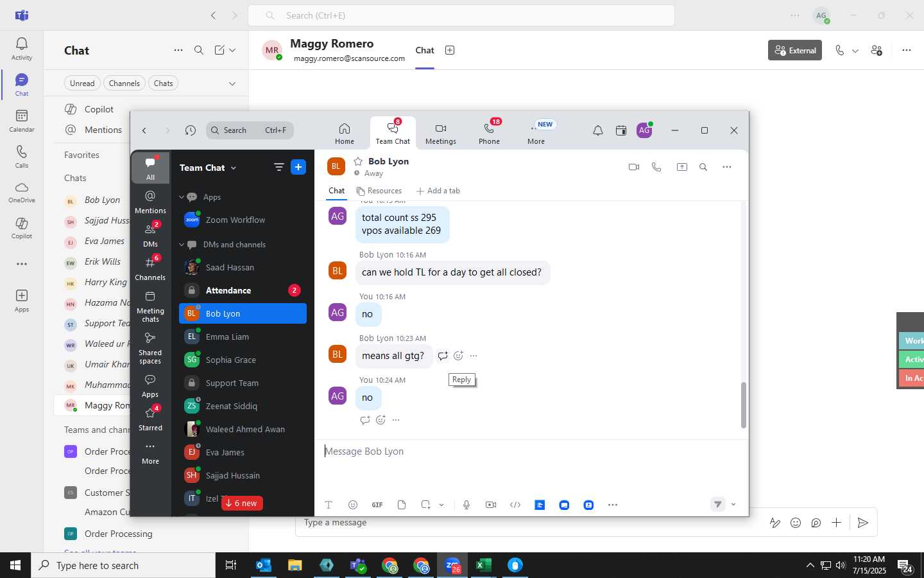The image size is (924, 578).
Task: Open Zoom history clock icon
Action: (191, 130)
